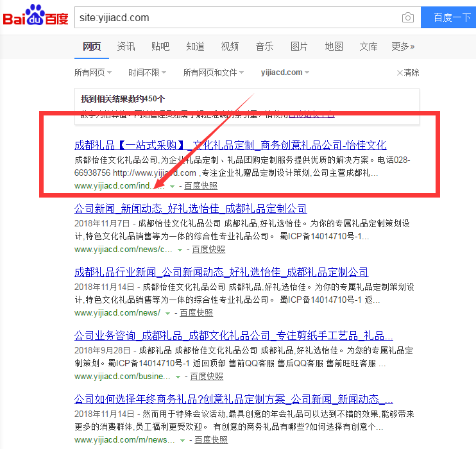Open 百度快照 for the yijiacd.com/busine... result
The width and height of the screenshot is (476, 449).
pos(207,377)
